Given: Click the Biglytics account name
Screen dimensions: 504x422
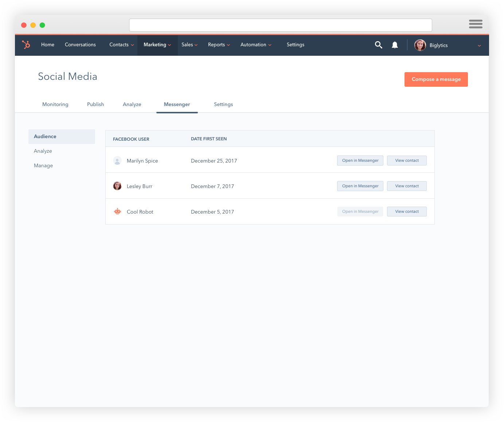Looking at the screenshot, I should point(438,46).
